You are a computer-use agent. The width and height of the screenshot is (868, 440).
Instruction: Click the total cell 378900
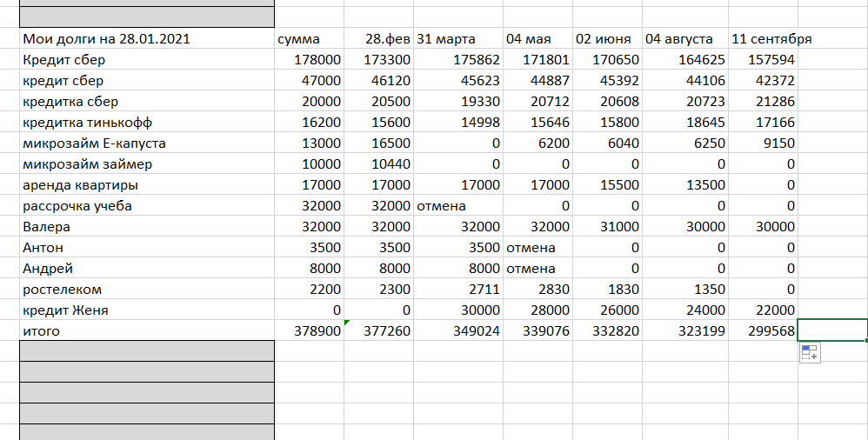[x=309, y=331]
